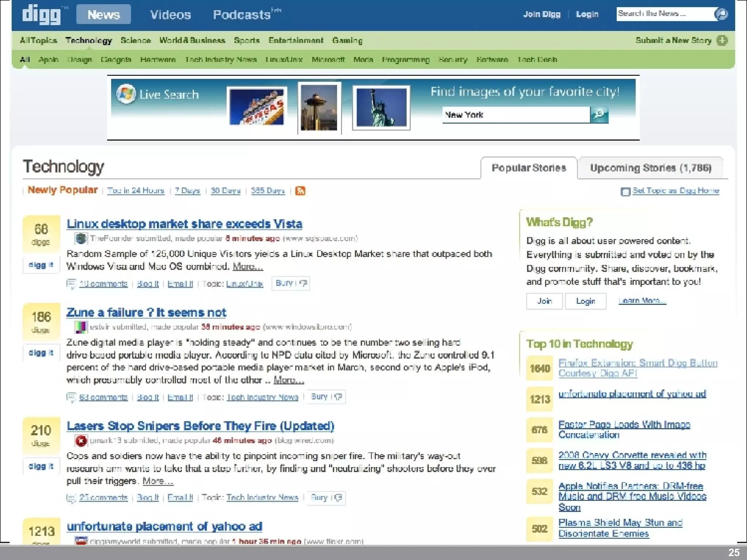
Task: Click the Digg search magnifier icon
Action: click(721, 14)
